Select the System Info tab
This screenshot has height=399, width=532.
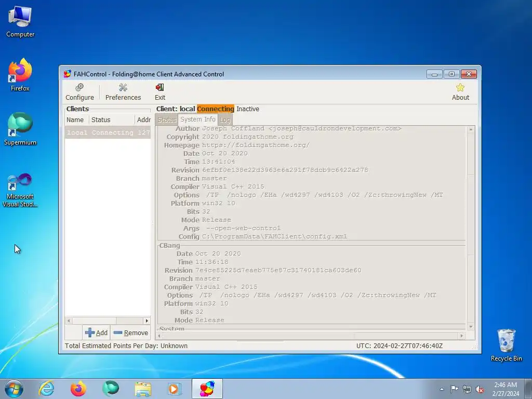[198, 119]
